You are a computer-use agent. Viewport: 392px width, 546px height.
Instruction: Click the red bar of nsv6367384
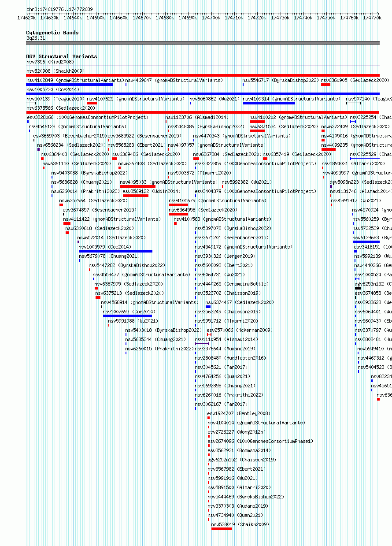[x=196, y=159]
